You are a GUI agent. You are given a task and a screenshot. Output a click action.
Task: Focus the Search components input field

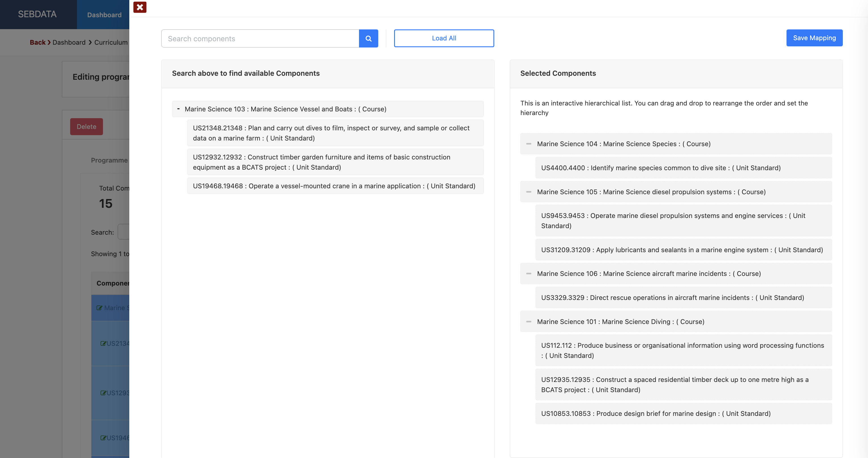(x=260, y=38)
